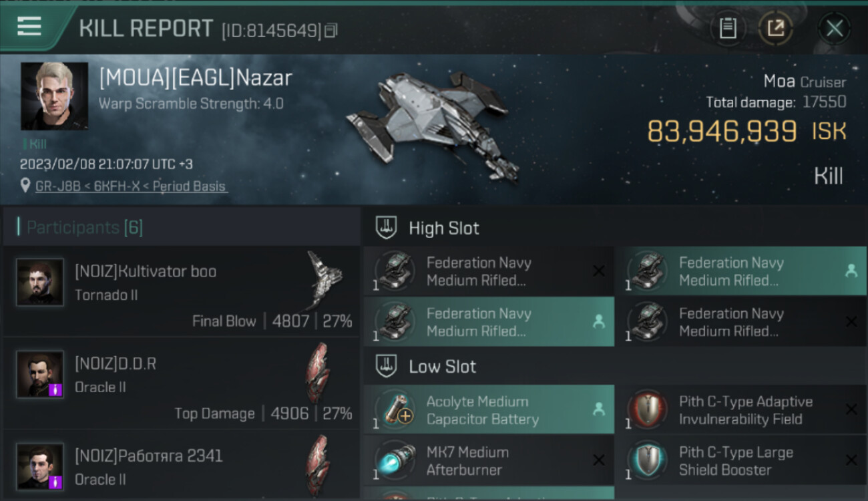Viewport: 868px width, 501px height.
Task: Close the kill report window
Action: [834, 28]
